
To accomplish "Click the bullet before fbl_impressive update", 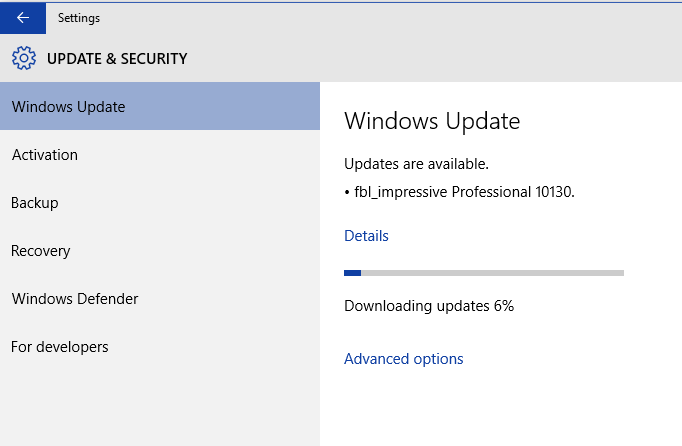I will 347,190.
